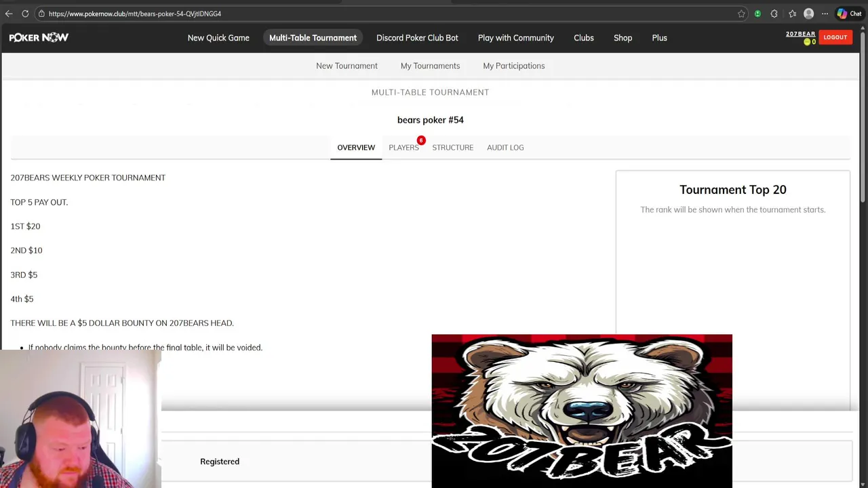Click the 'bears poker #54' title
Image resolution: width=868 pixels, height=488 pixels.
[430, 120]
